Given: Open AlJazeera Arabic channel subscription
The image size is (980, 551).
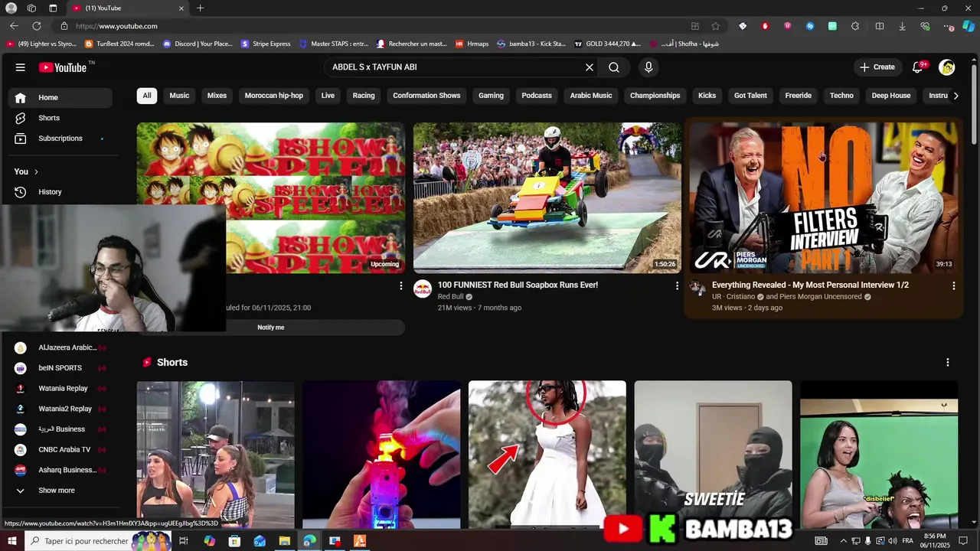Looking at the screenshot, I should [x=60, y=347].
